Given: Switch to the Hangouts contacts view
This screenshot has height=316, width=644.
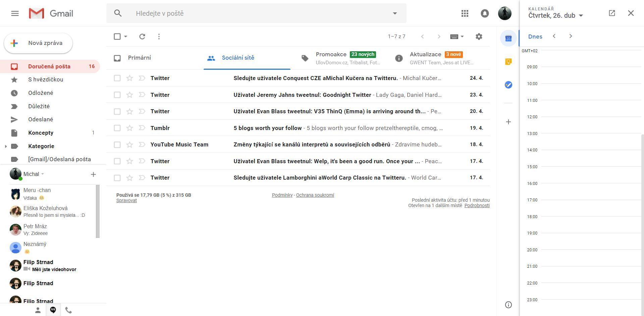Looking at the screenshot, I should 38,310.
